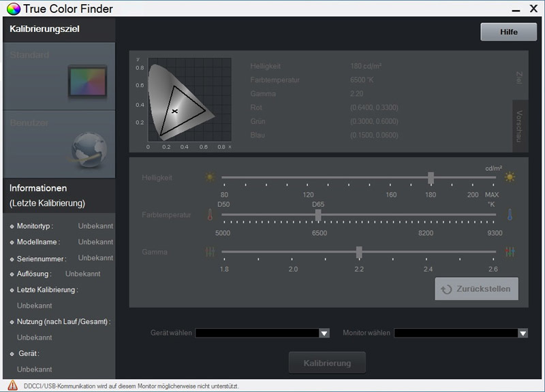Click the Auflösung label
Image resolution: width=545 pixels, height=392 pixels.
click(x=34, y=274)
